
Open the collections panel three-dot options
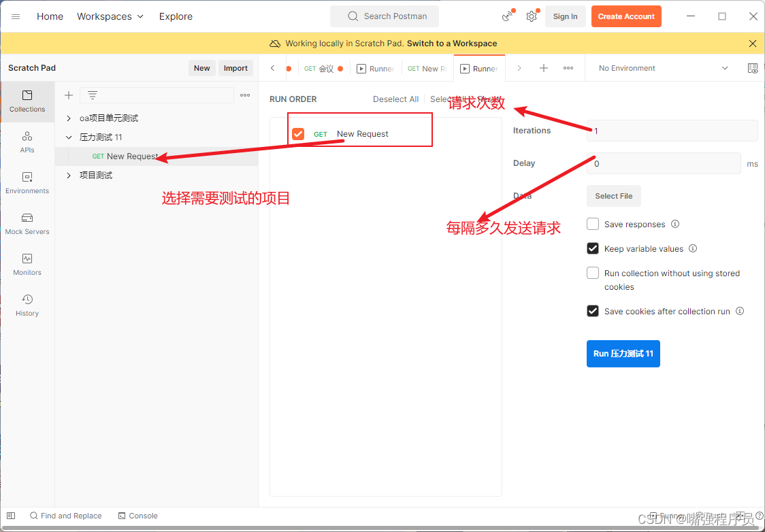coord(245,95)
